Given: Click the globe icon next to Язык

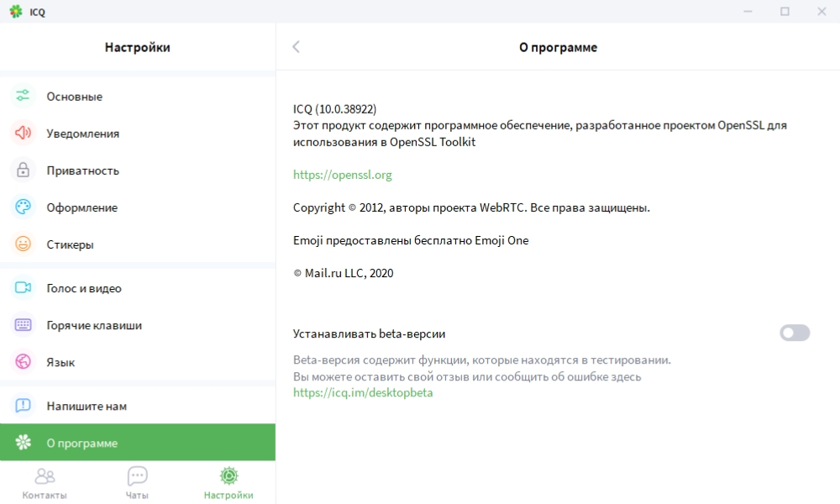Looking at the screenshot, I should [x=23, y=361].
